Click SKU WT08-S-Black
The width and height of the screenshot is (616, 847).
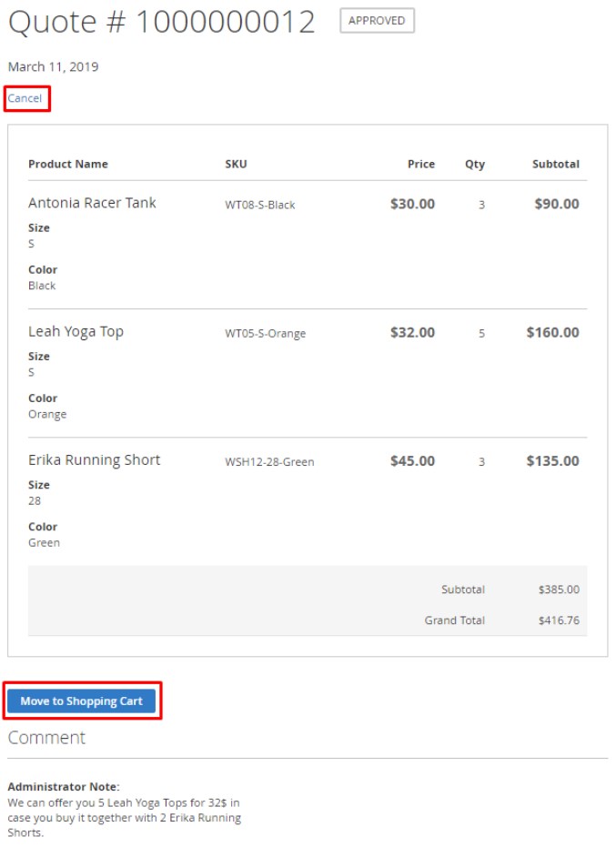[260, 205]
